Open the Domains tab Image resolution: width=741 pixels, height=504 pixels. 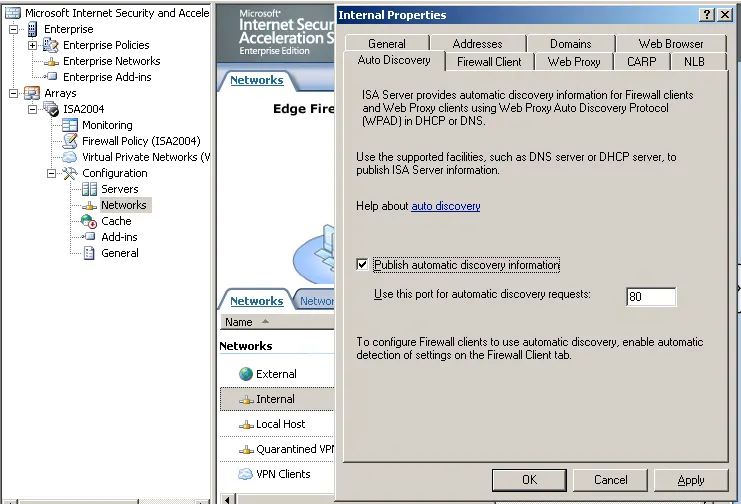[x=571, y=43]
